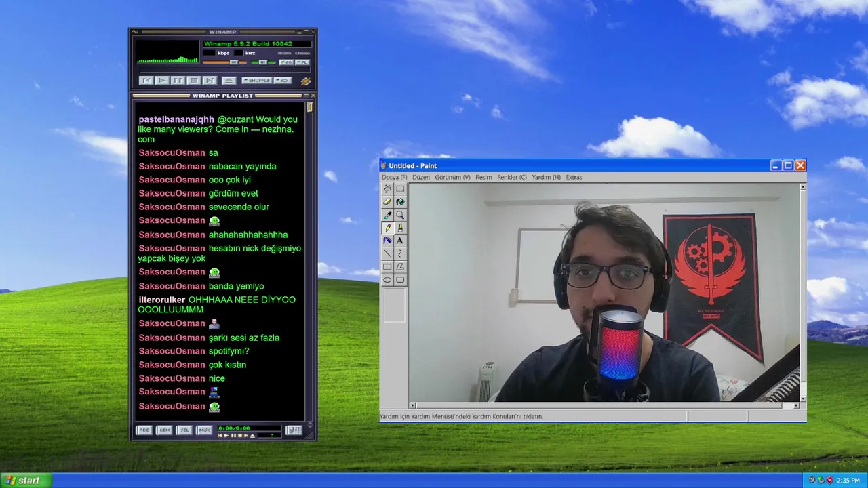The image size is (868, 488).
Task: Adjust the orange Winamp volume slider
Action: click(x=224, y=62)
